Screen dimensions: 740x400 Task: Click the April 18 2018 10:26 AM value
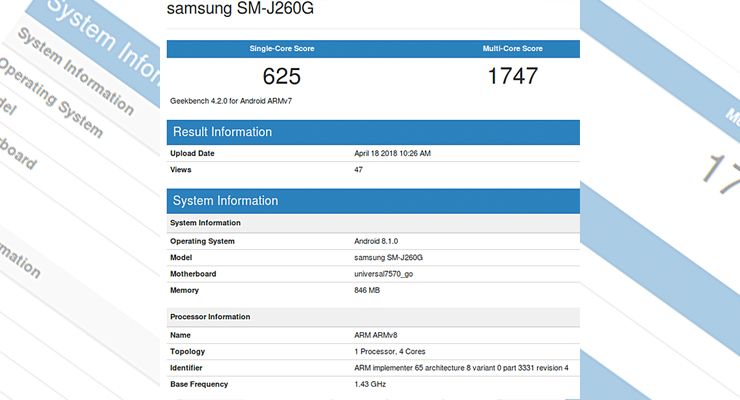[393, 153]
